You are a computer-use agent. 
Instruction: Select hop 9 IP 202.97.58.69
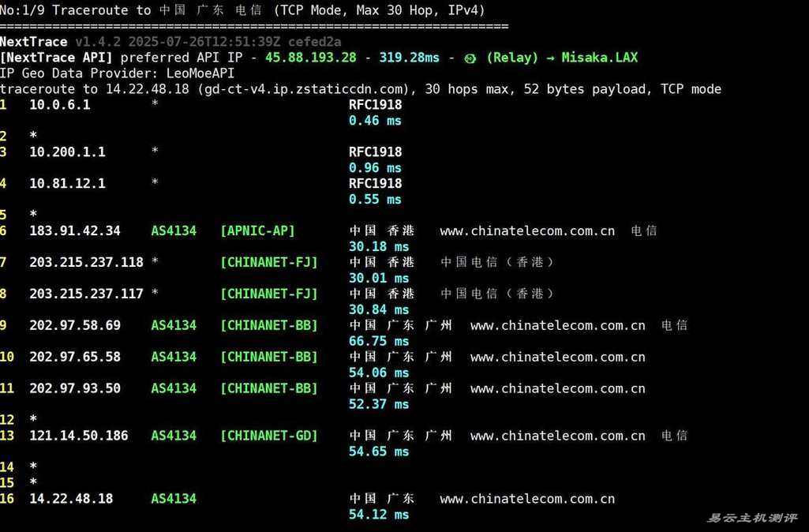click(75, 326)
